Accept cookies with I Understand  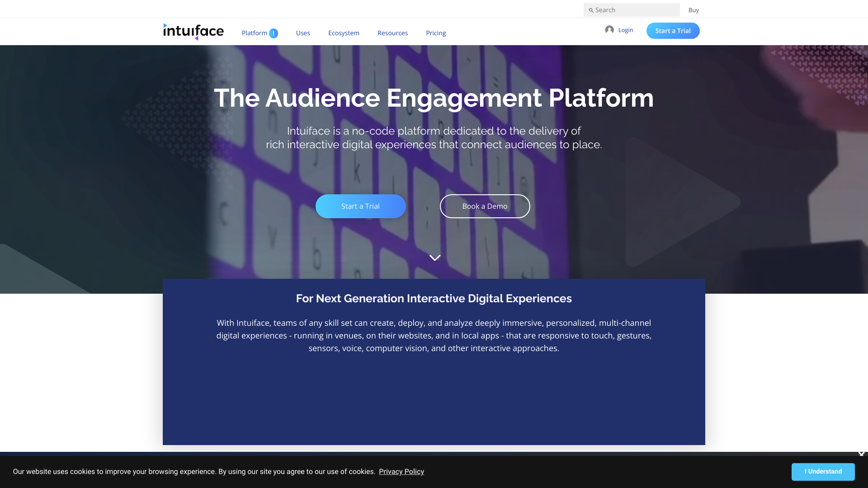click(823, 472)
